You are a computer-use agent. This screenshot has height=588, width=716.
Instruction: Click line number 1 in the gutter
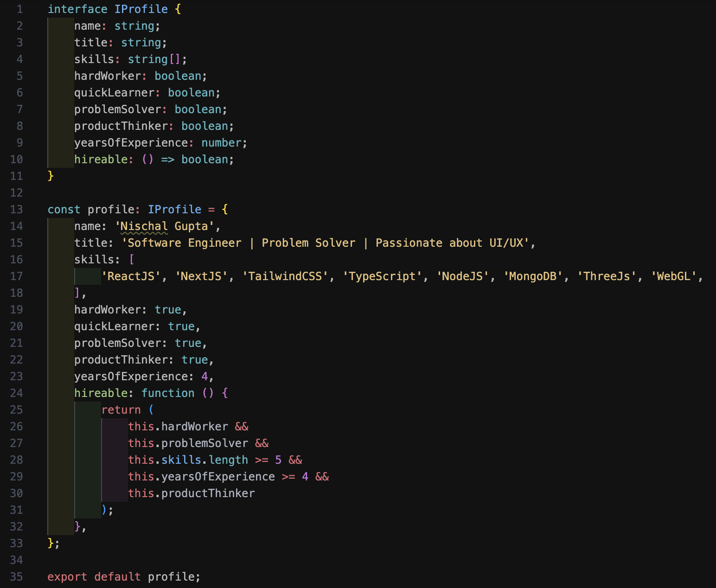(19, 9)
